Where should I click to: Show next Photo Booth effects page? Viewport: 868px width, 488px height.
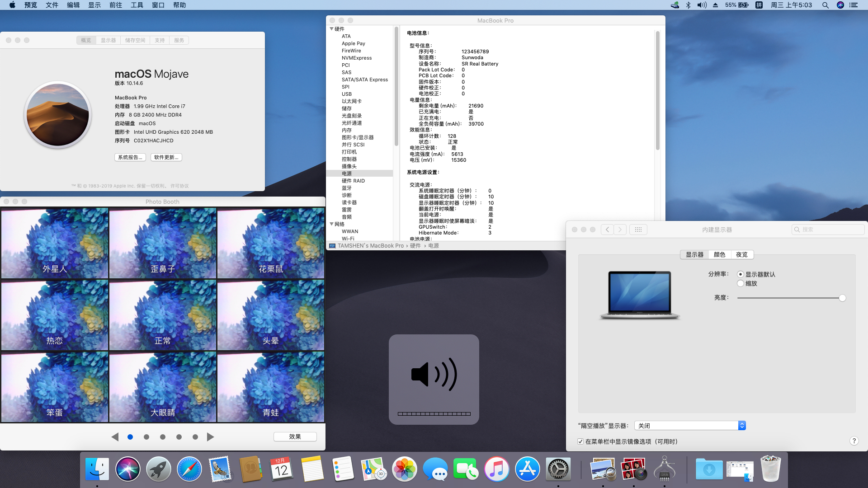[x=210, y=437]
